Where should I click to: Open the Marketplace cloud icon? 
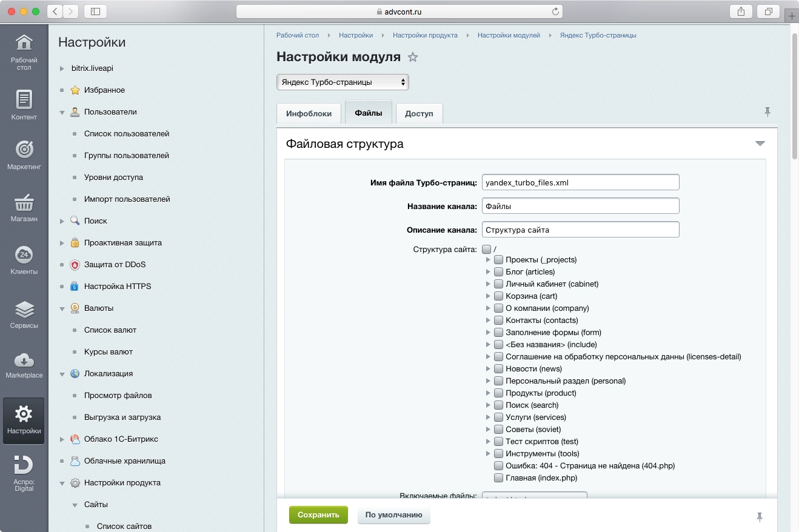[24, 360]
